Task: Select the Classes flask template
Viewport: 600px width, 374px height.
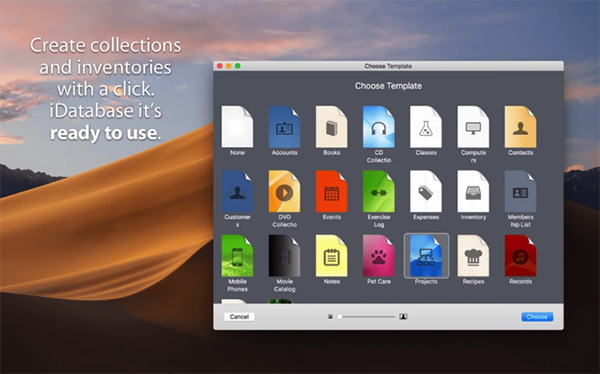Action: (426, 127)
